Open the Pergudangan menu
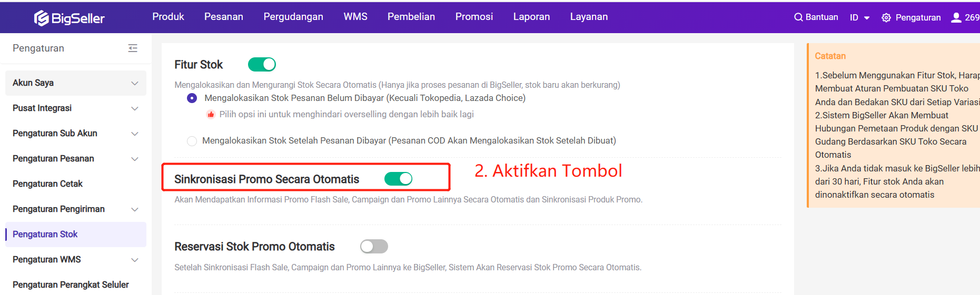The width and height of the screenshot is (980, 295). point(293,17)
